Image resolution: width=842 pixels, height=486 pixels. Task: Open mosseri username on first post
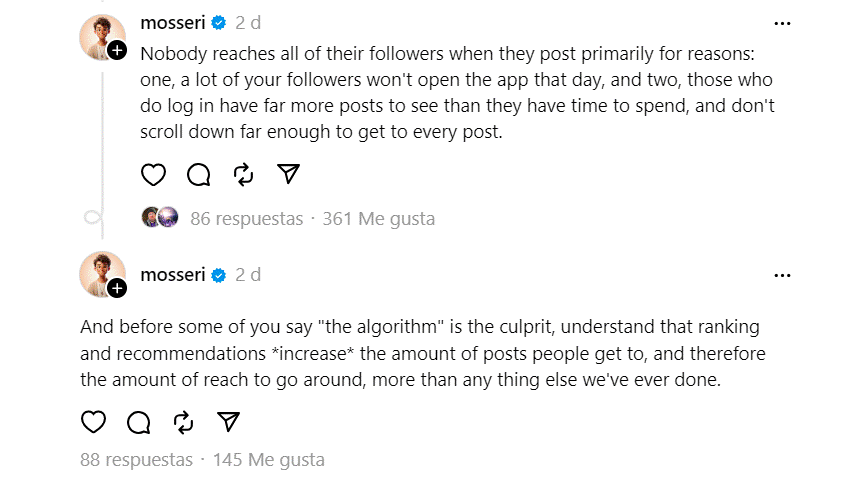173,23
